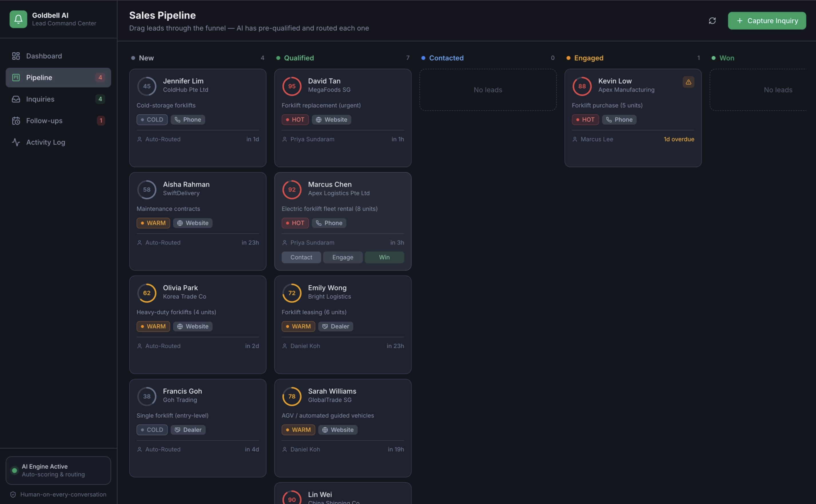Open Lin Wei lead name
The height and width of the screenshot is (504, 816).
coord(320,494)
